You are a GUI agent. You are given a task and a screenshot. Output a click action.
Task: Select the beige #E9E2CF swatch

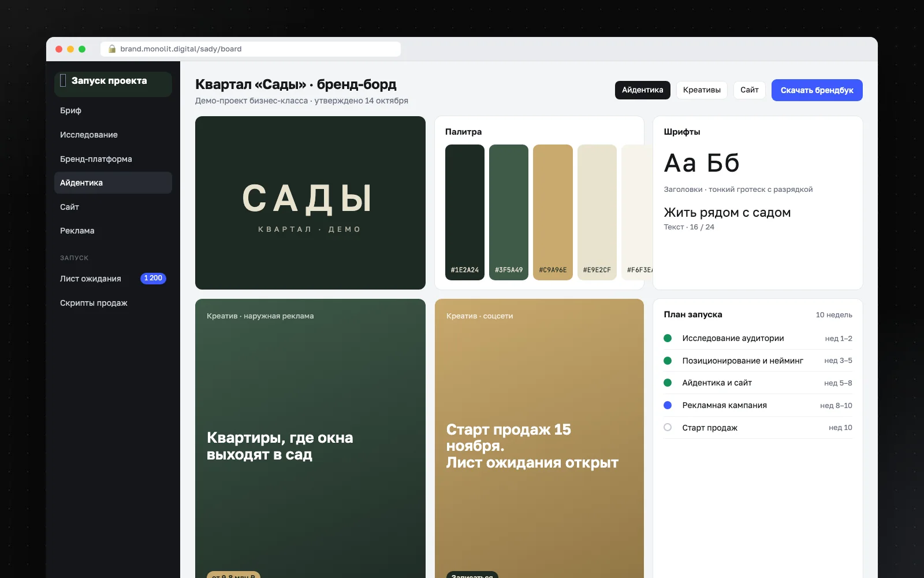coord(597,212)
